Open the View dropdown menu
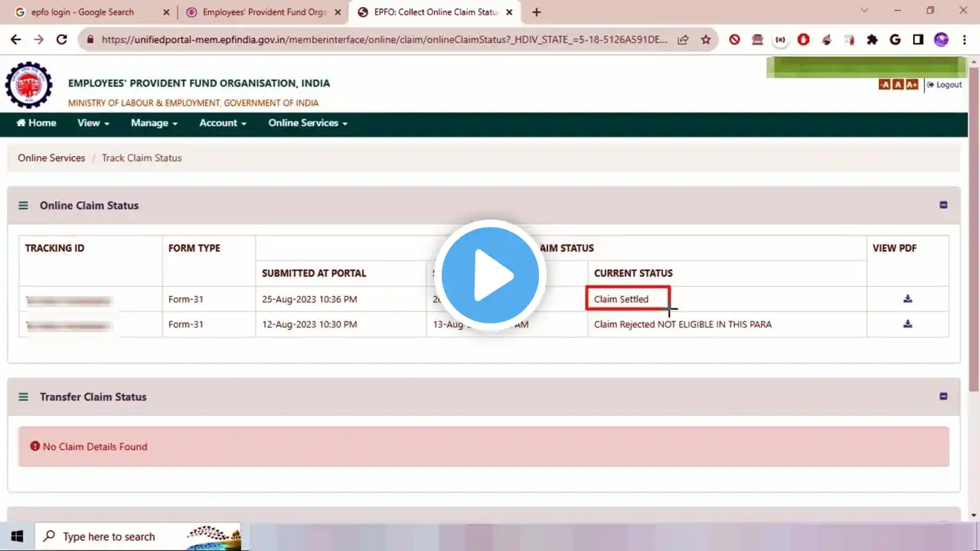 (x=93, y=123)
